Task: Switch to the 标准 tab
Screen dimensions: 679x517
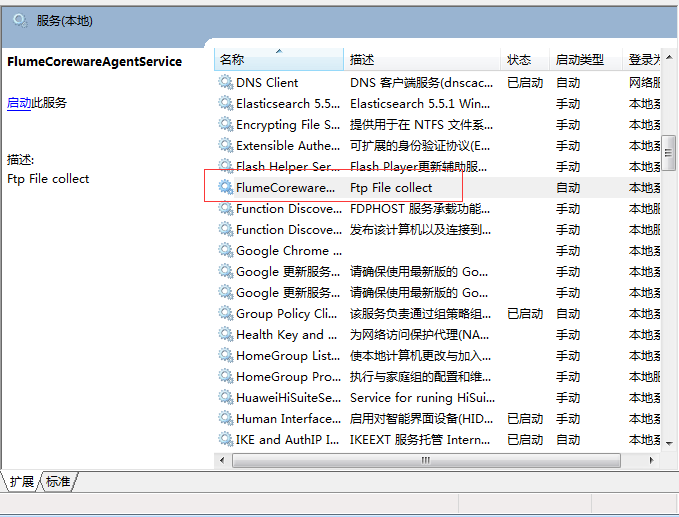Action: (x=58, y=481)
